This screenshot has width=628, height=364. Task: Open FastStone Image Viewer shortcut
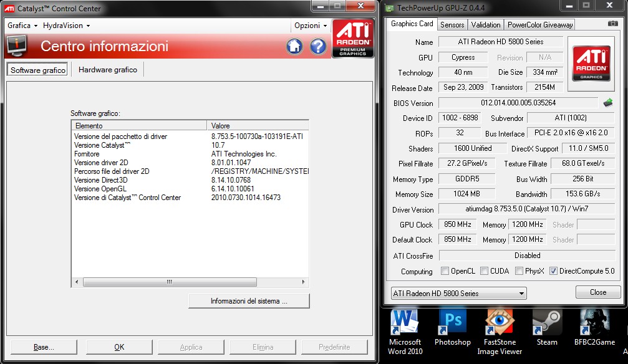point(500,332)
